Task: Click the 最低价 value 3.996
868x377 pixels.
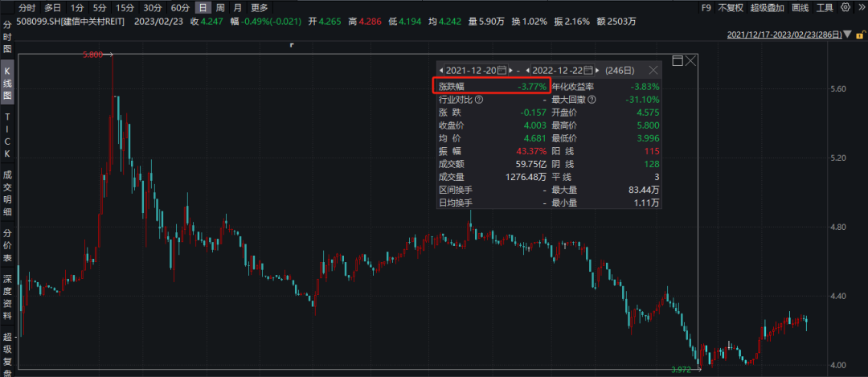Action: 649,138
